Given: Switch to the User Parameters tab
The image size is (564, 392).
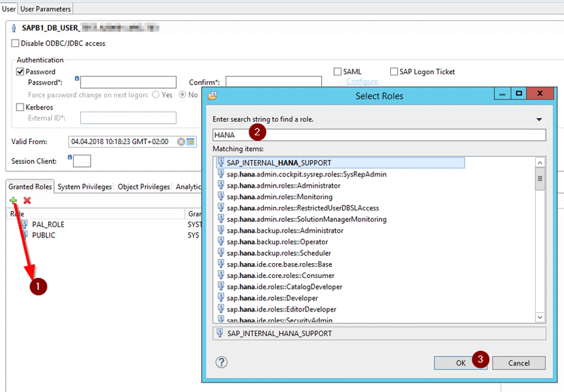Looking at the screenshot, I should coord(45,9).
